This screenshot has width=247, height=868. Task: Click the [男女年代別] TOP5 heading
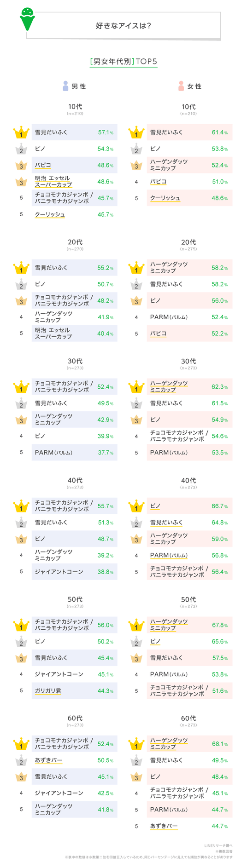coord(123,61)
